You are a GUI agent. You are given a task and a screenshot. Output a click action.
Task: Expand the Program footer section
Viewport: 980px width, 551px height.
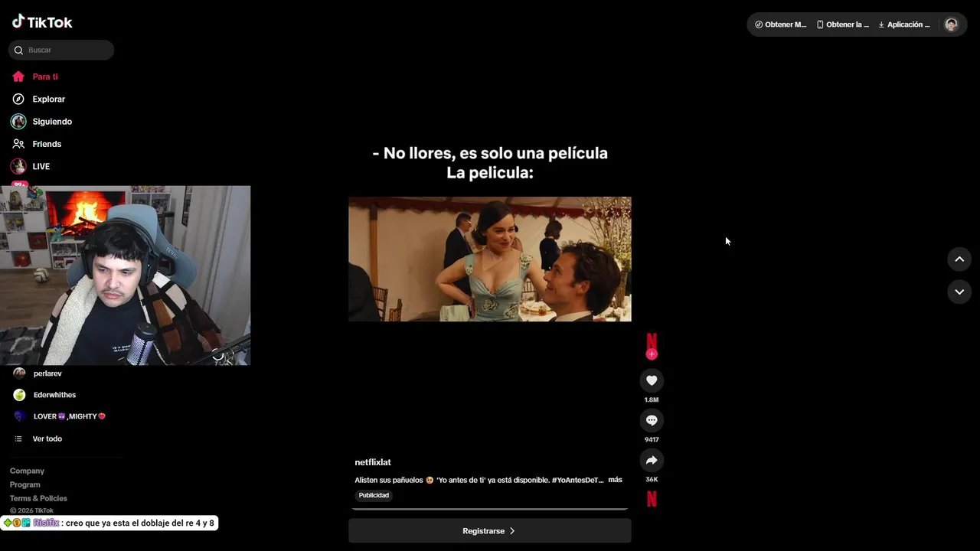[25, 484]
